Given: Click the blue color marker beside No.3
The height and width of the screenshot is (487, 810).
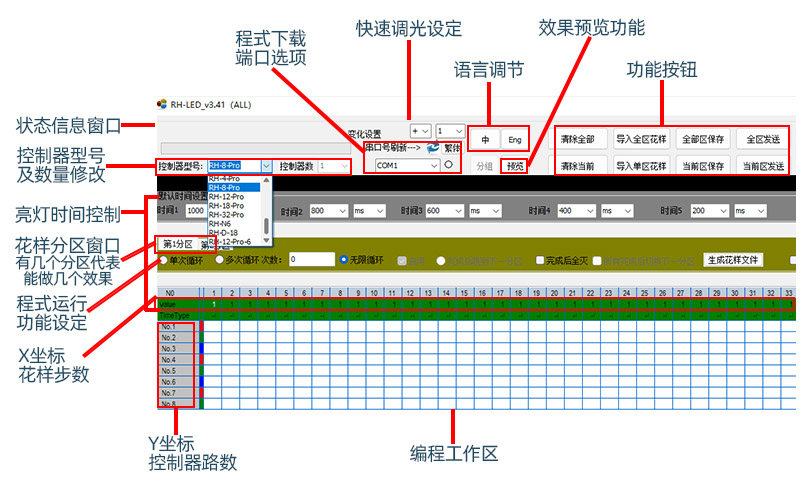Looking at the screenshot, I should point(201,348).
